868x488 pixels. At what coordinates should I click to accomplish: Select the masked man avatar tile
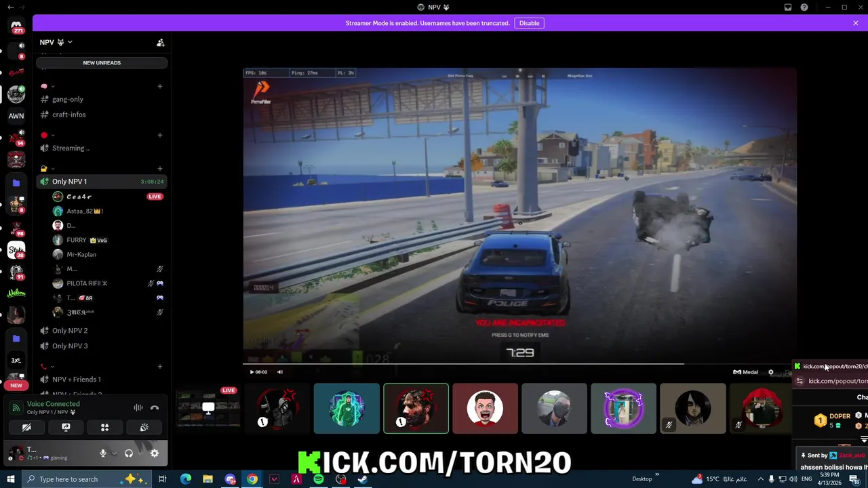coord(554,408)
